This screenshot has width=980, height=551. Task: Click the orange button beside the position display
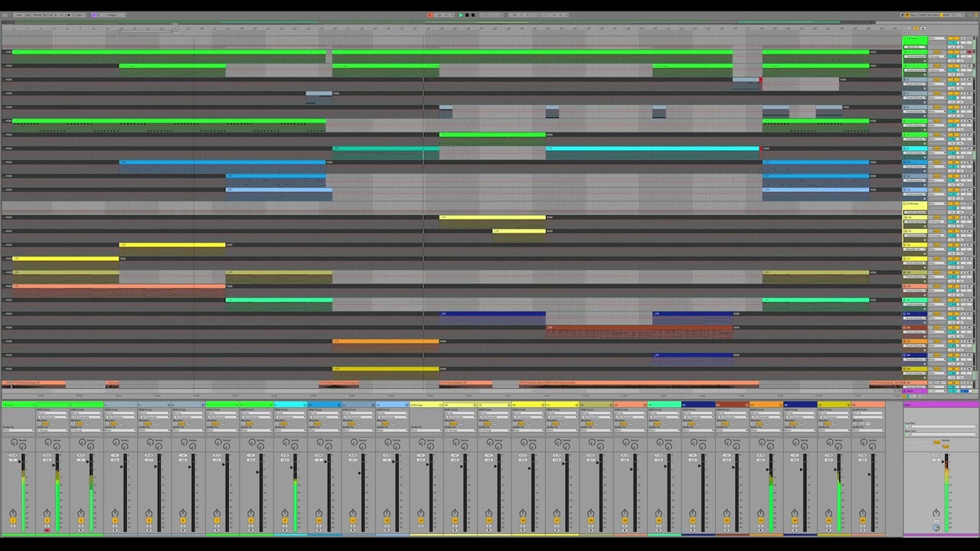coord(430,15)
